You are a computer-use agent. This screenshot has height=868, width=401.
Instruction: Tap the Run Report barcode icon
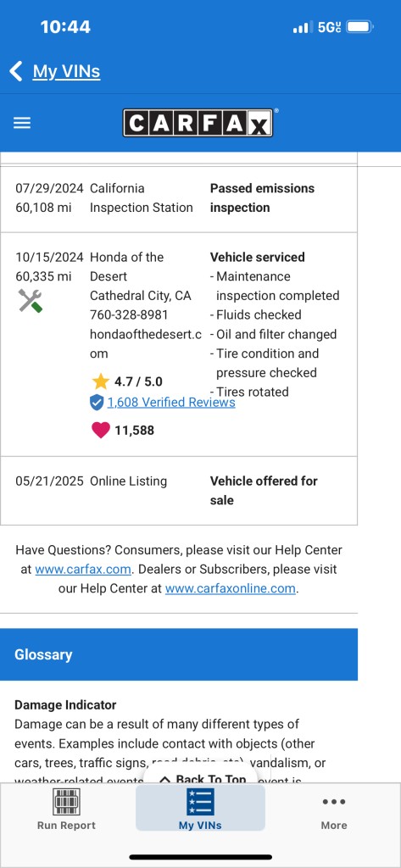coord(66,802)
